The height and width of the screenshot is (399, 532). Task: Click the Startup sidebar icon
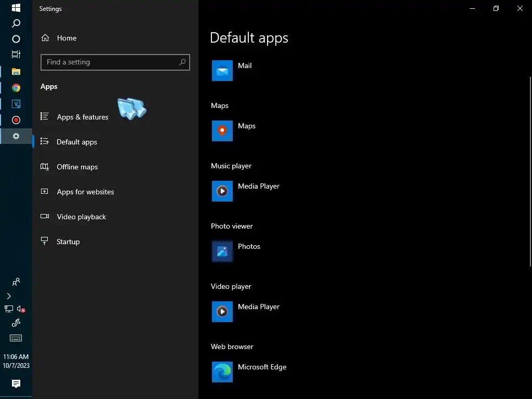(45, 241)
